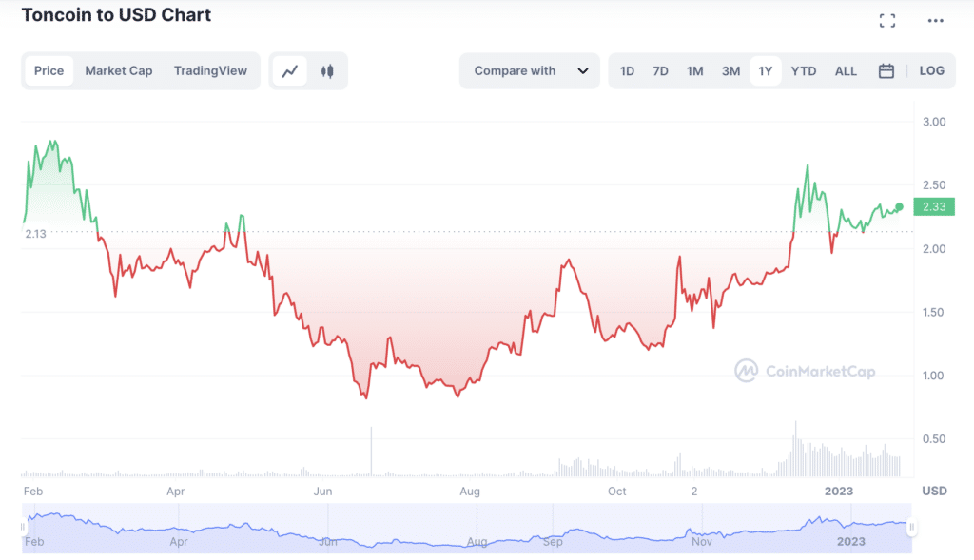Select the 1D time range

628,70
